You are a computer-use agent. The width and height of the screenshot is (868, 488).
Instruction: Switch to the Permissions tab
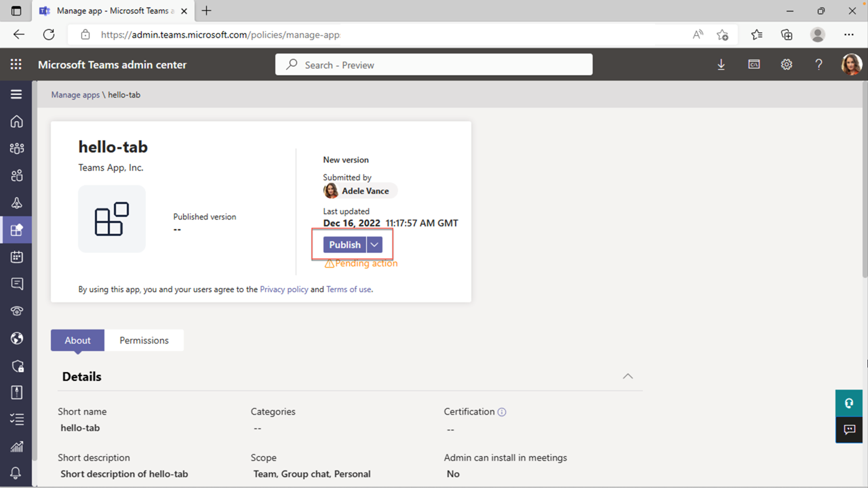pos(144,340)
